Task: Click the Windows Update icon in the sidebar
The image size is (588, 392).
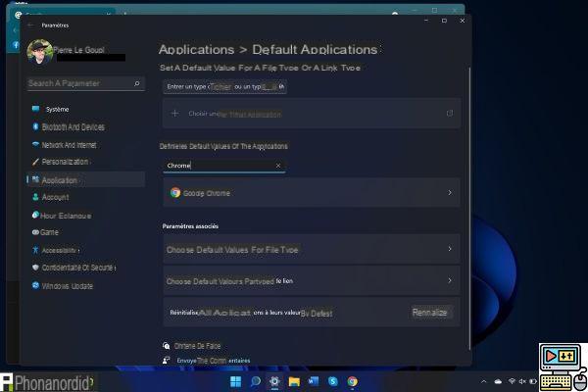Action: [35, 285]
